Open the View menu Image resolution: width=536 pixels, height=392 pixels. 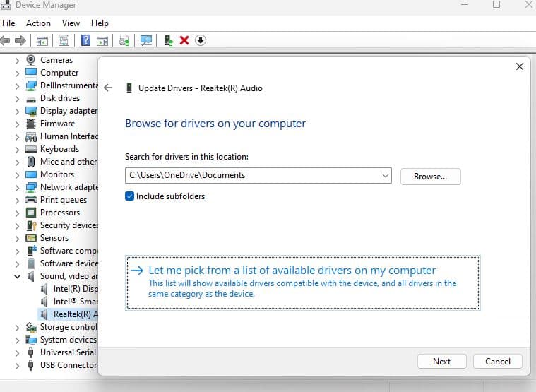71,23
